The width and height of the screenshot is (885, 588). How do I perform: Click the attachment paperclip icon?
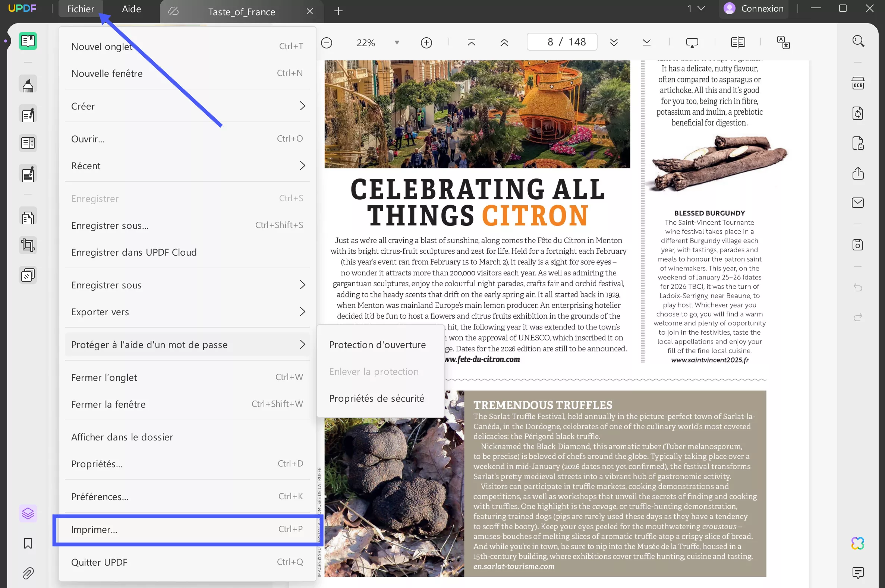[28, 573]
